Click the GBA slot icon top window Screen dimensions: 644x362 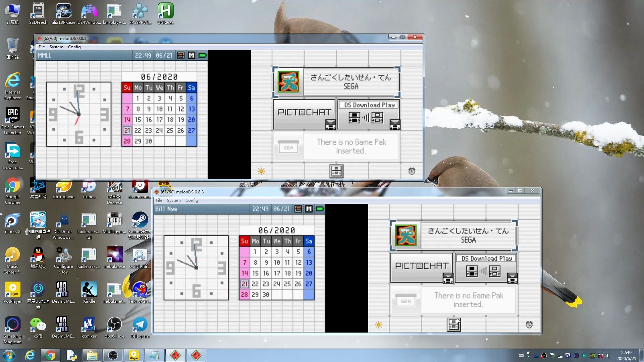pyautogui.click(x=288, y=147)
